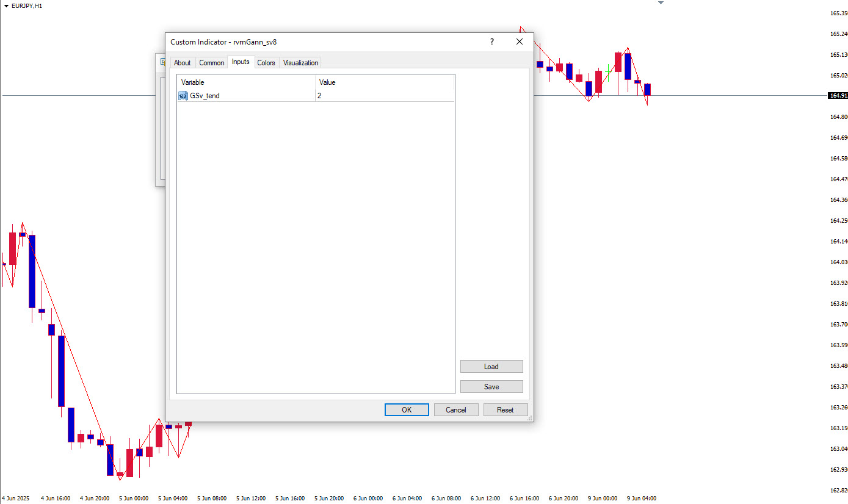Click the Value column header

pos(385,82)
